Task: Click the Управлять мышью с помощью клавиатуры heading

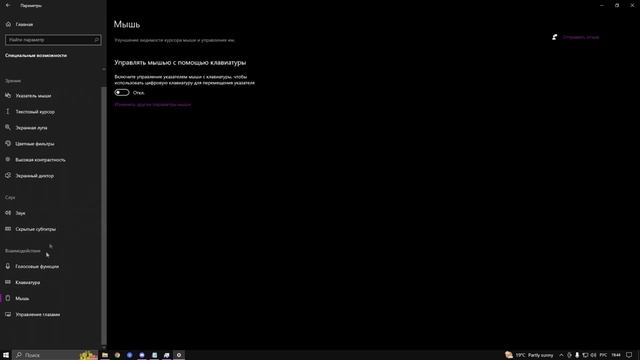Action: coord(180,62)
